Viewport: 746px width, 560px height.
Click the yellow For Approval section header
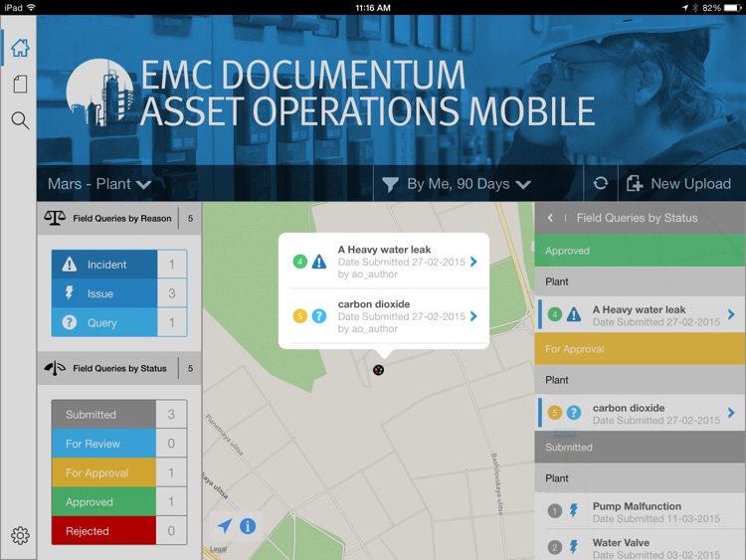point(640,349)
